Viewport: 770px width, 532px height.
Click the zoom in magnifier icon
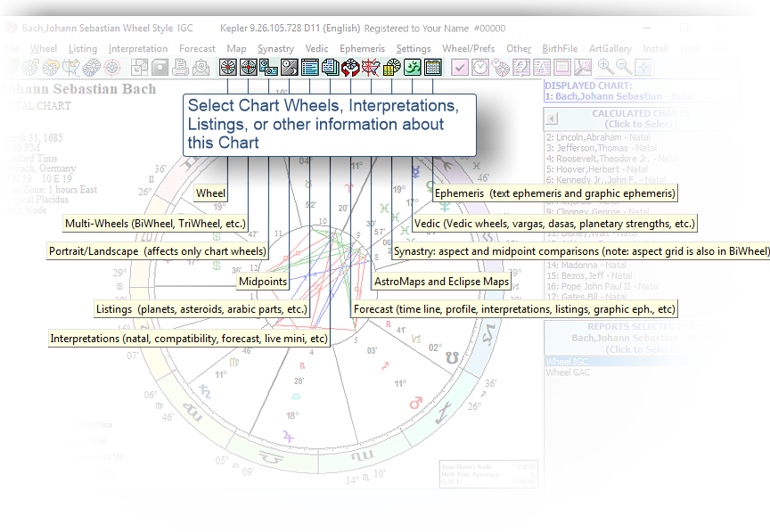604,67
